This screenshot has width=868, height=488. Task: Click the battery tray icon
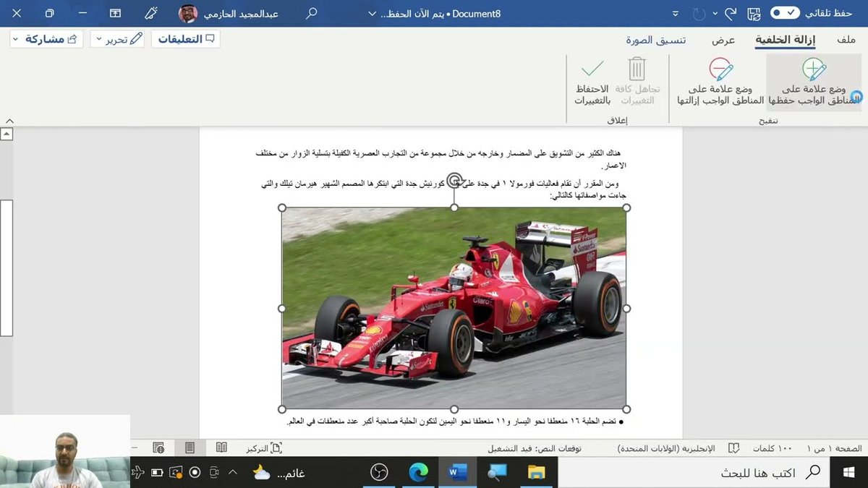[156, 473]
